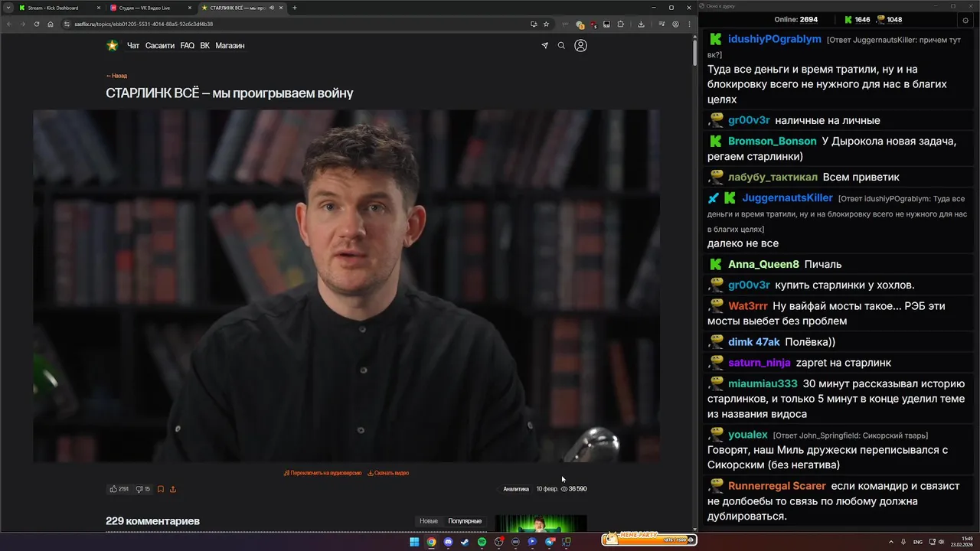Click Переключить на аудиоверсию link
The width and height of the screenshot is (980, 551).
322,473
